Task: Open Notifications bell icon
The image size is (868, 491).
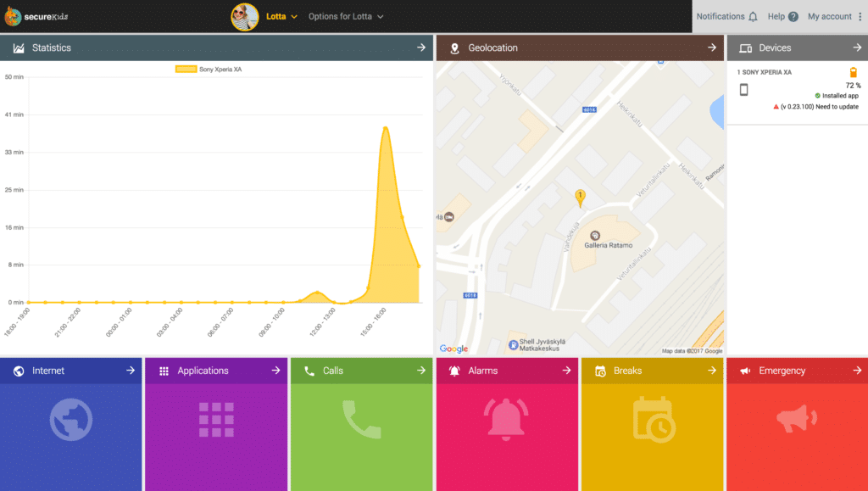Action: (x=753, y=17)
